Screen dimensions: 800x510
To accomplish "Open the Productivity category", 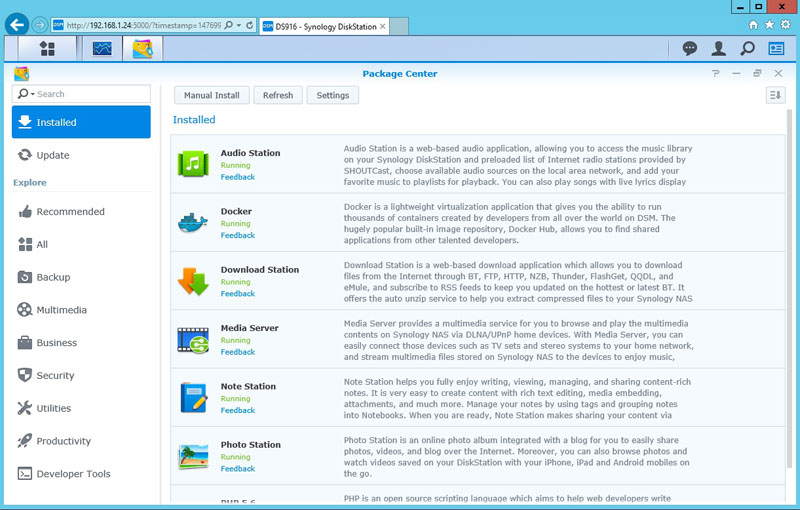I will coord(81,441).
